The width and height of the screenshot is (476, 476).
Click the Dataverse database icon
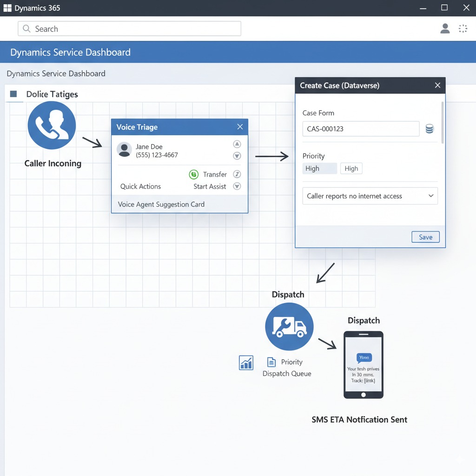coord(430,129)
